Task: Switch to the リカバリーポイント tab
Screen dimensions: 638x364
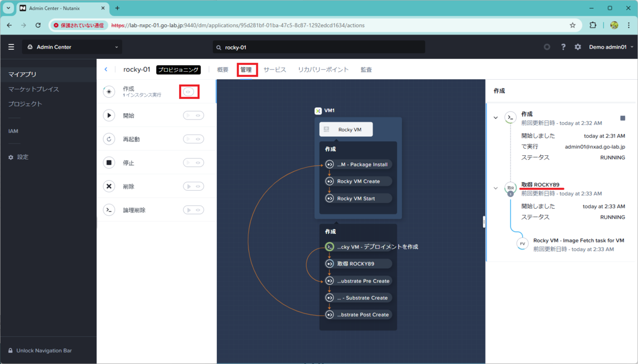Action: 323,70
